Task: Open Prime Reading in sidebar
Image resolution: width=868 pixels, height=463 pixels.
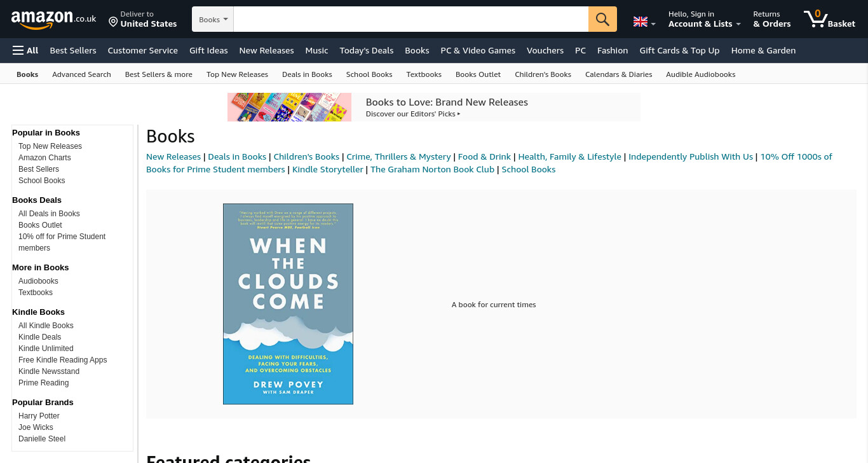Action: 43,383
